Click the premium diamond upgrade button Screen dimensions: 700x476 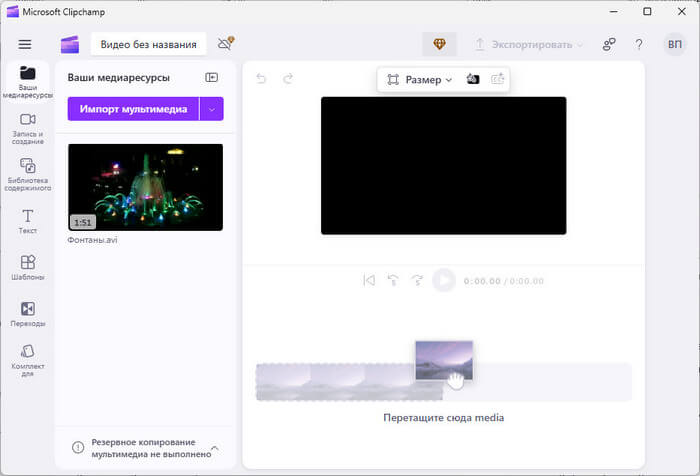pos(439,44)
